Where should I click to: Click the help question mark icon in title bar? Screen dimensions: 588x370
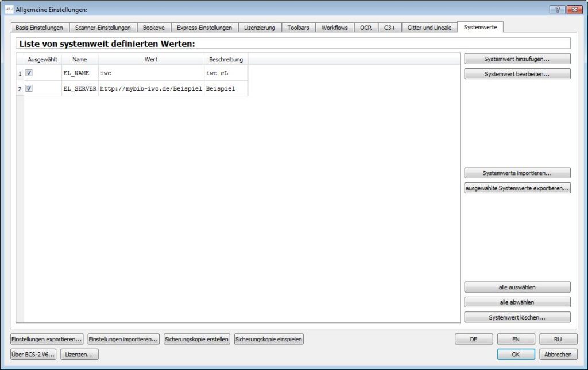pyautogui.click(x=557, y=10)
